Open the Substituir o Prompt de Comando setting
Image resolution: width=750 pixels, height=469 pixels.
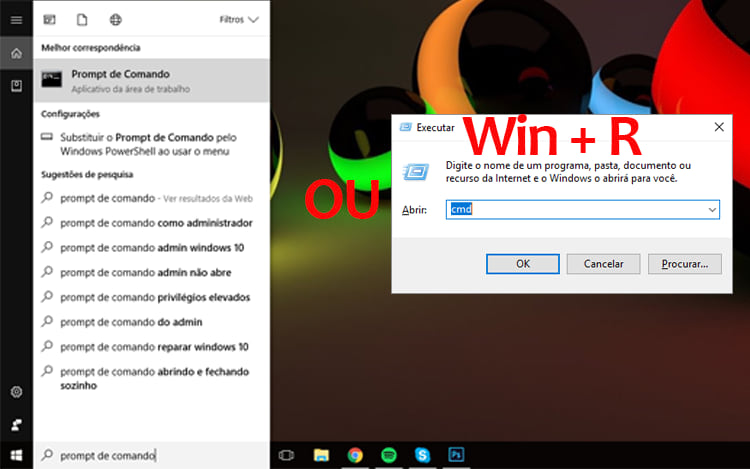coord(152,144)
